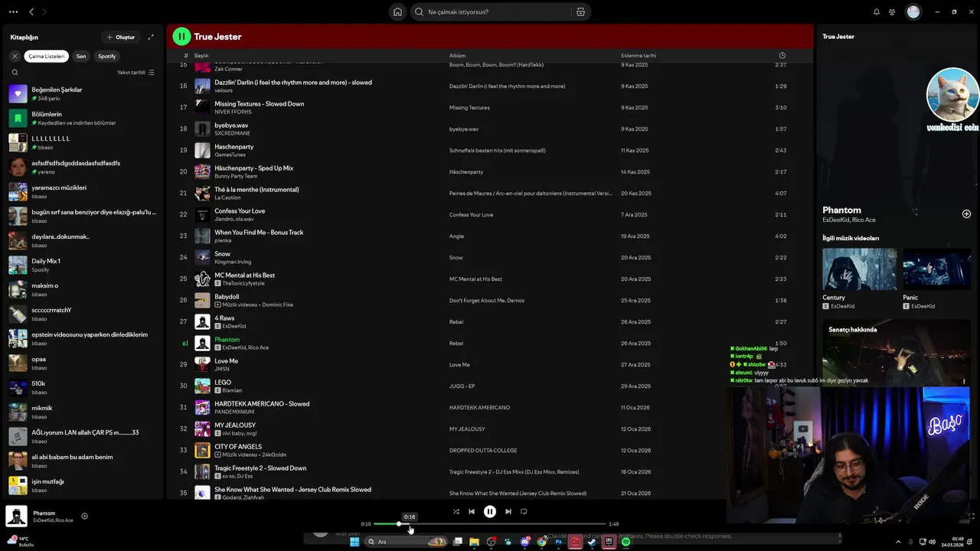Open the user profile avatar menu
Screen dimensions: 980x551
click(x=913, y=11)
